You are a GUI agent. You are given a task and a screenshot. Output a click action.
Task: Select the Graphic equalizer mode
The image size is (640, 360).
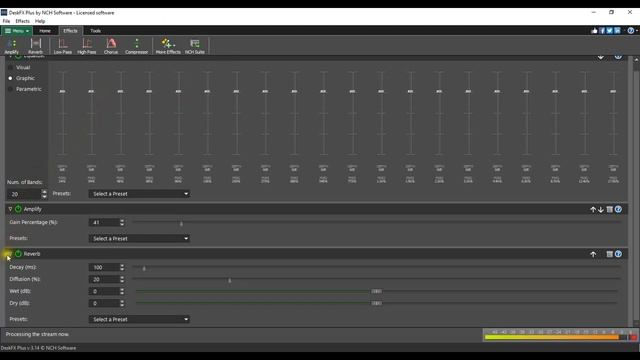(22, 78)
